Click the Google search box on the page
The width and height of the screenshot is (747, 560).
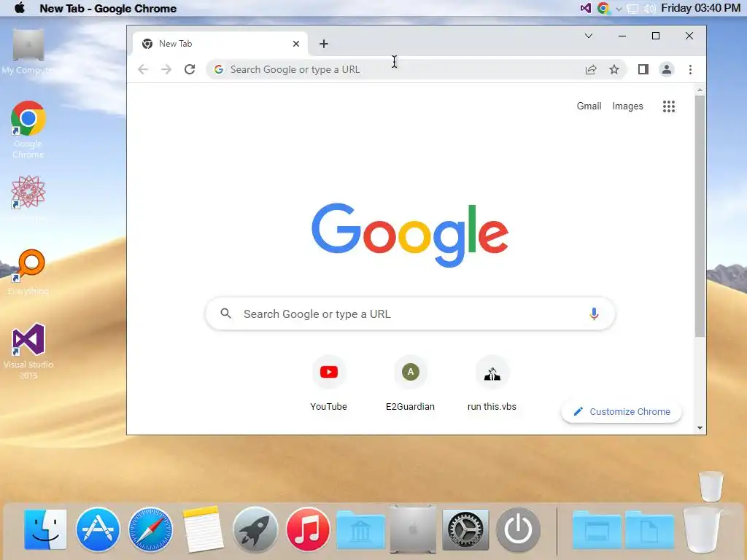410,314
